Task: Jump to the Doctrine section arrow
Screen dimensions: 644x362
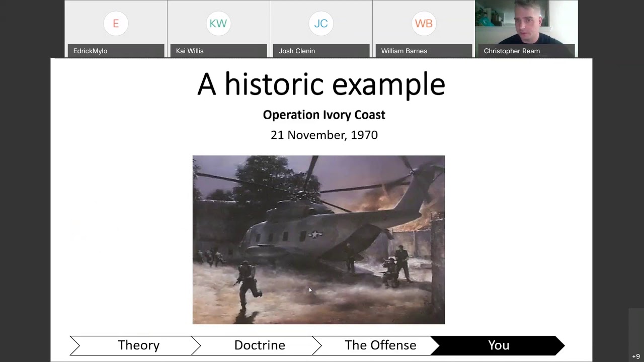Action: pos(257,345)
